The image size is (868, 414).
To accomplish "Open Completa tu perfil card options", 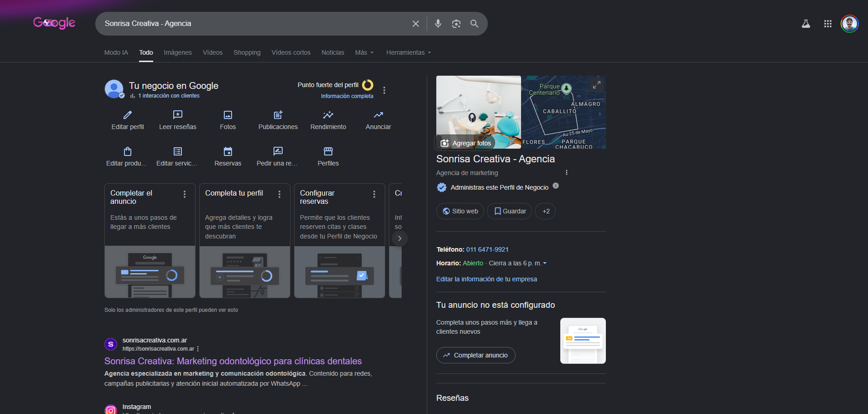I will (x=279, y=194).
